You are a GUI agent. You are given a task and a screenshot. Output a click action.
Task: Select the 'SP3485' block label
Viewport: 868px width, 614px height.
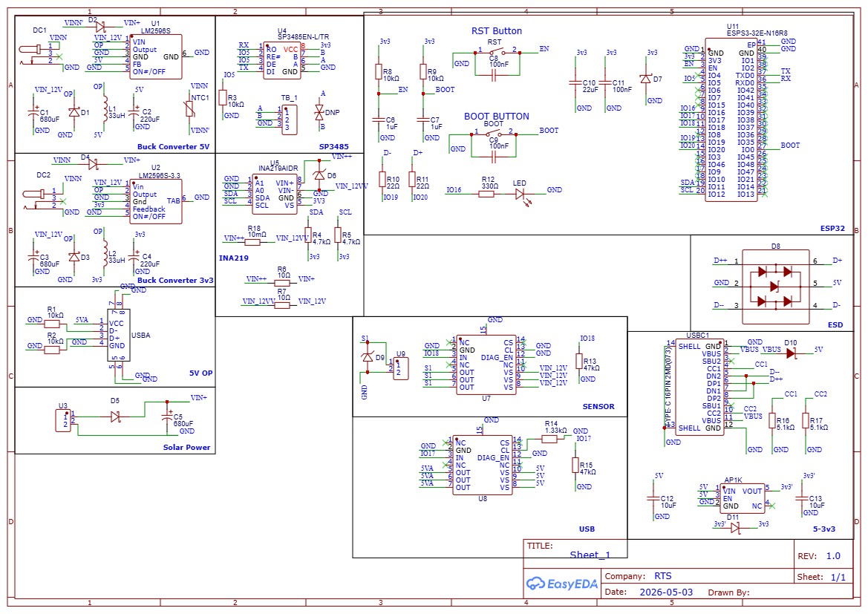334,147
